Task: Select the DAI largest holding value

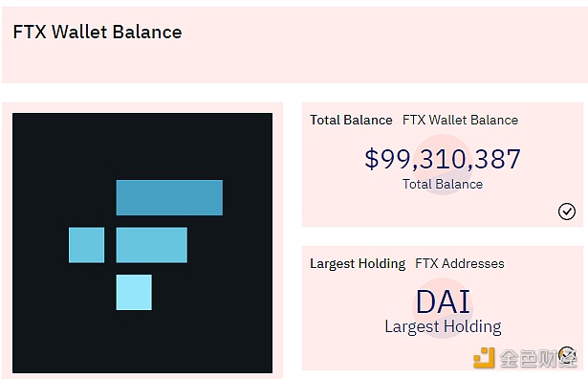Action: coord(443,301)
